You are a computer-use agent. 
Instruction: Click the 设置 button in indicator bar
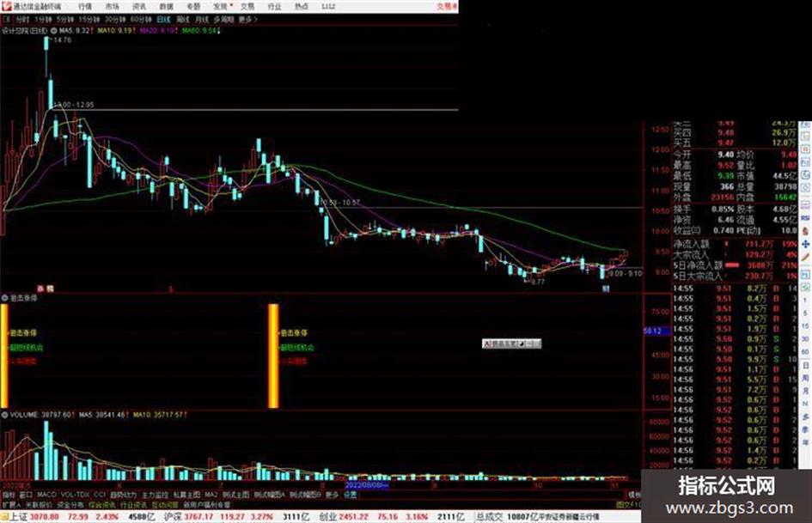click(350, 495)
